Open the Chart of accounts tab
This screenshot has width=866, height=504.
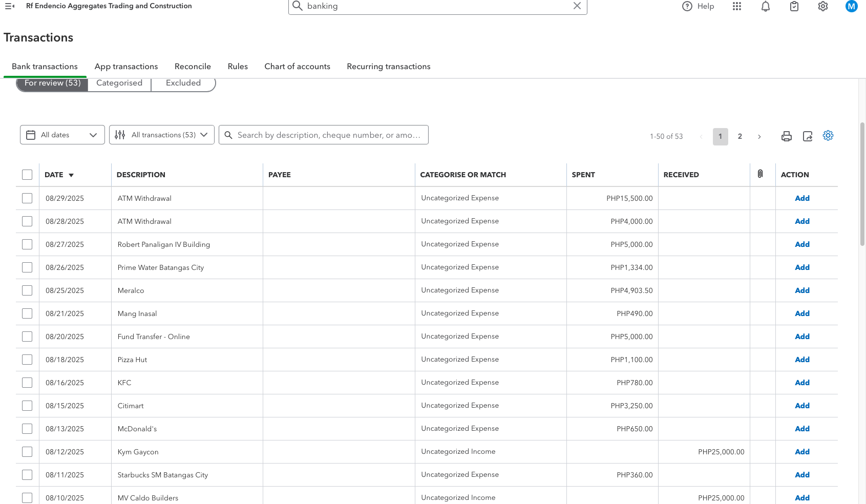297,67
